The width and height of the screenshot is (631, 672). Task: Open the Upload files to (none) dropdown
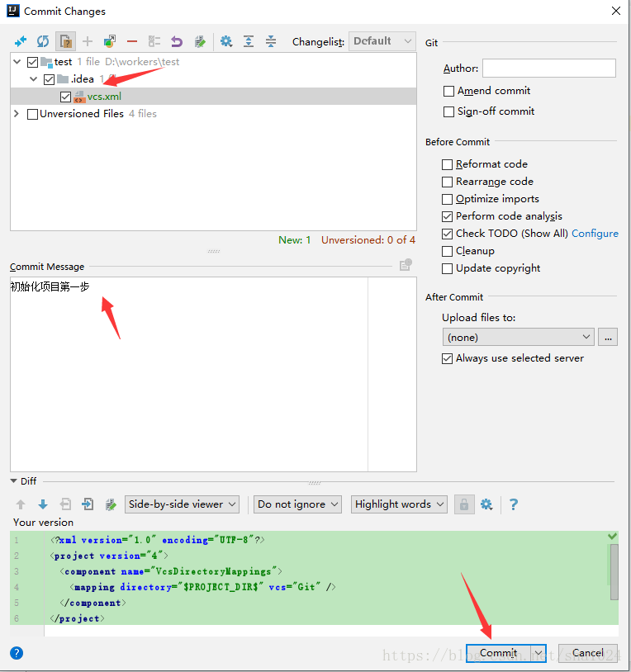pyautogui.click(x=518, y=338)
